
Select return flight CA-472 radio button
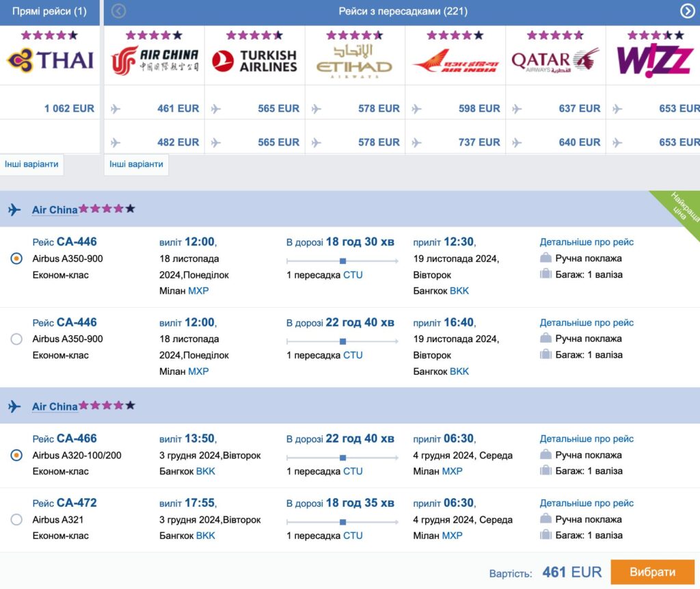[x=16, y=519]
